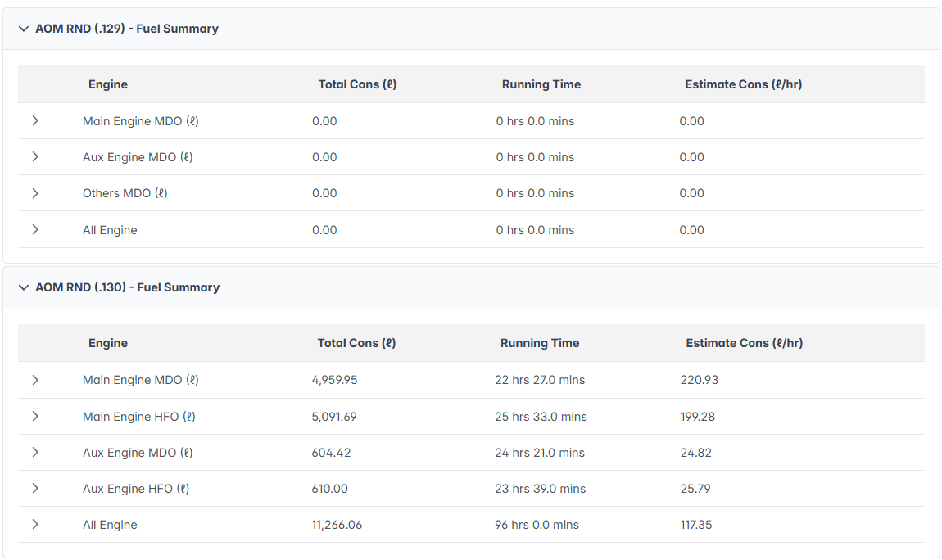Viewport: 942px width, 560px height.
Task: Click Estimate Cons header in .129 table
Action: coord(744,84)
